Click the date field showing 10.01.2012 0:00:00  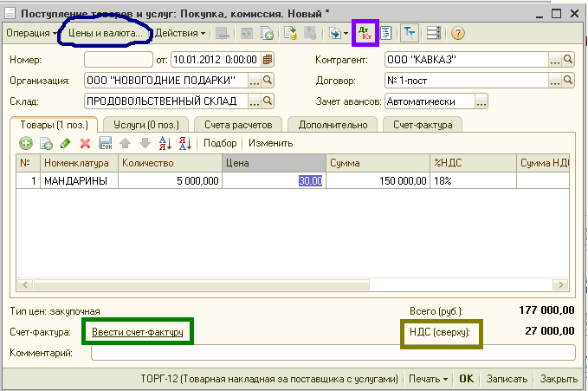click(x=216, y=59)
